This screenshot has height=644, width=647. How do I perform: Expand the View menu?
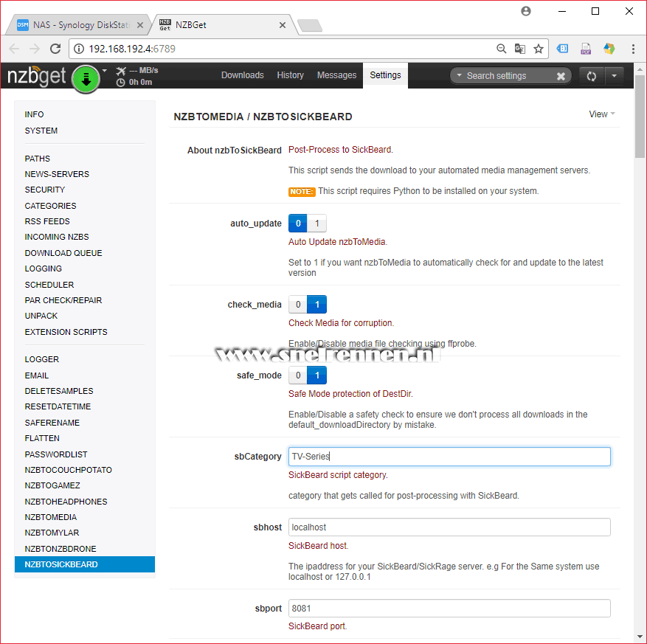coord(601,114)
